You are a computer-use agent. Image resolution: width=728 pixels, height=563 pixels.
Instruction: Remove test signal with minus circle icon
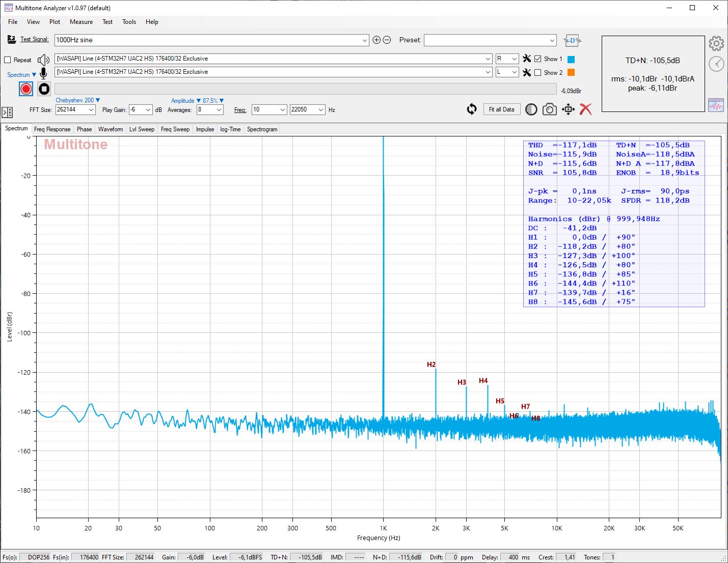(387, 40)
